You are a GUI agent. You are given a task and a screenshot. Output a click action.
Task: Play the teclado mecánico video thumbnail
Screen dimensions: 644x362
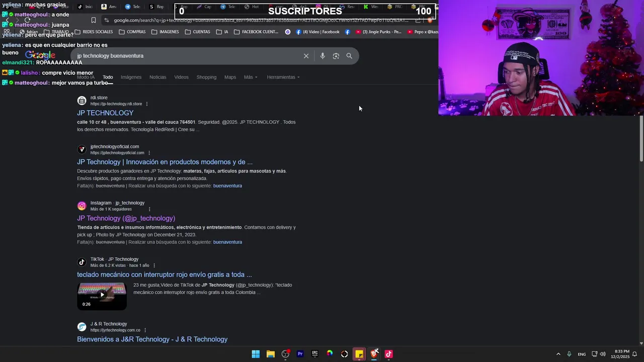click(x=102, y=296)
